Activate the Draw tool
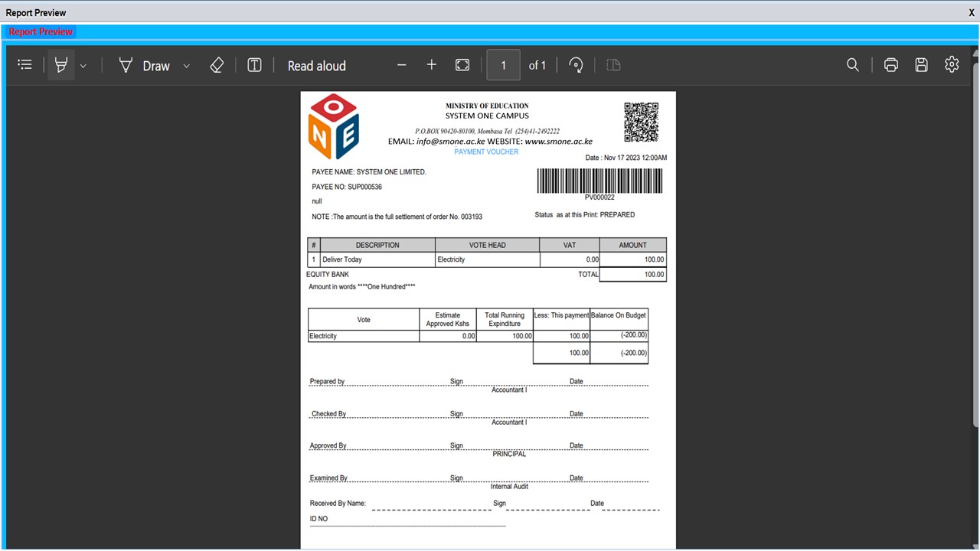980x551 pixels. pos(145,66)
